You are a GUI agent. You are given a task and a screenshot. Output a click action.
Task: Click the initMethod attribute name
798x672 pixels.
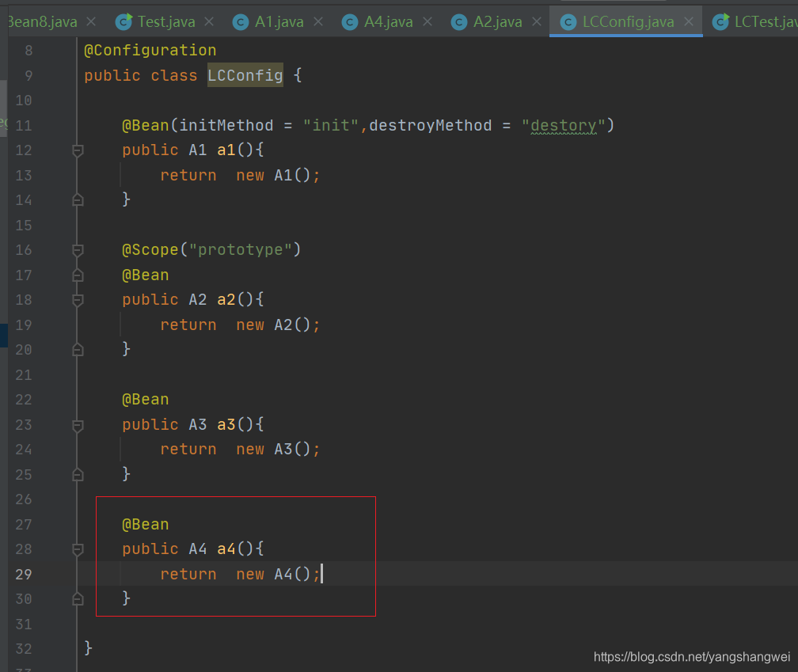[x=226, y=125]
